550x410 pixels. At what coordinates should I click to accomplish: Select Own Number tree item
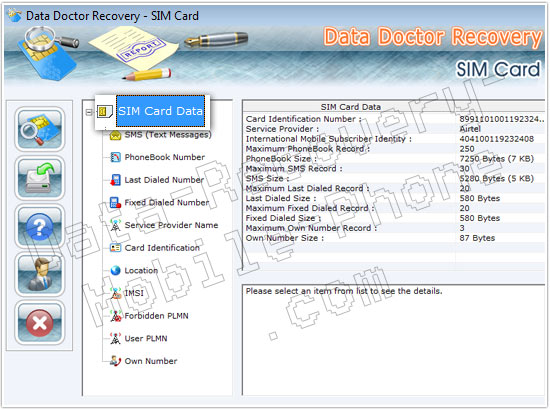151,361
